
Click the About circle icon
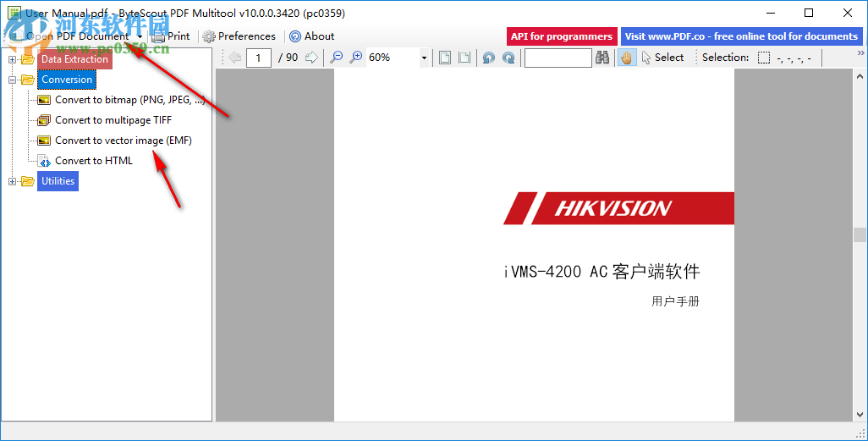point(295,36)
